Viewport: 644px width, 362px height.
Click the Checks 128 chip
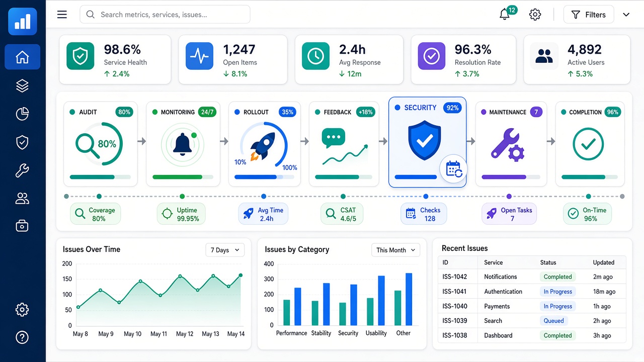tap(425, 214)
